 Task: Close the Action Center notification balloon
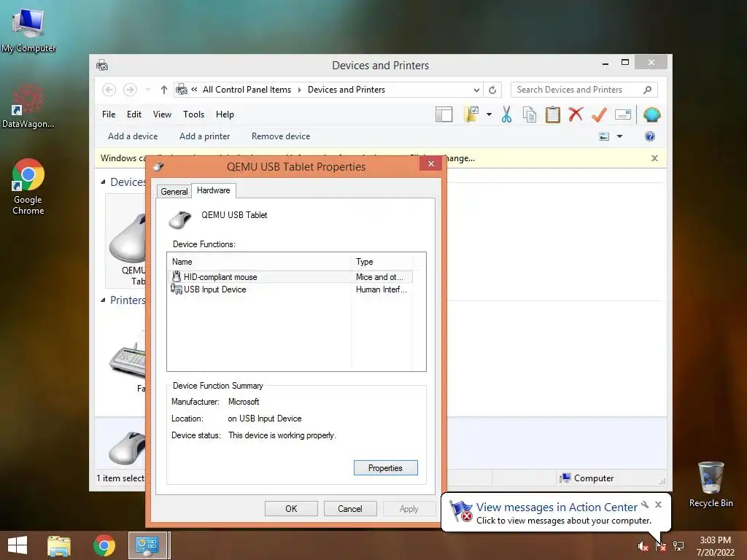click(659, 505)
